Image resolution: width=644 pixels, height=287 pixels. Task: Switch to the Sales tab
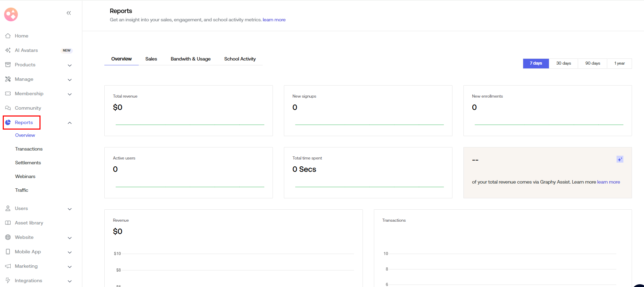(x=151, y=59)
